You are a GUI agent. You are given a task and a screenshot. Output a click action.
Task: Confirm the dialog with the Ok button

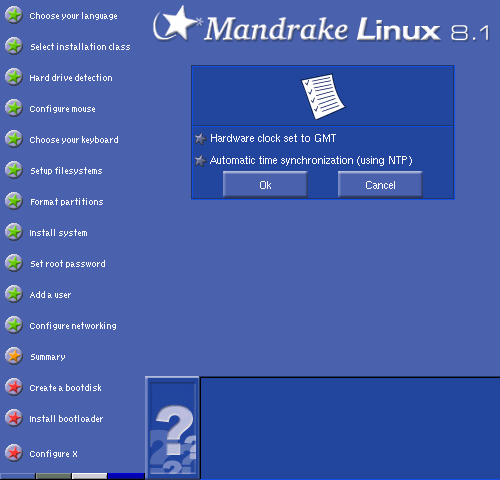(x=265, y=185)
